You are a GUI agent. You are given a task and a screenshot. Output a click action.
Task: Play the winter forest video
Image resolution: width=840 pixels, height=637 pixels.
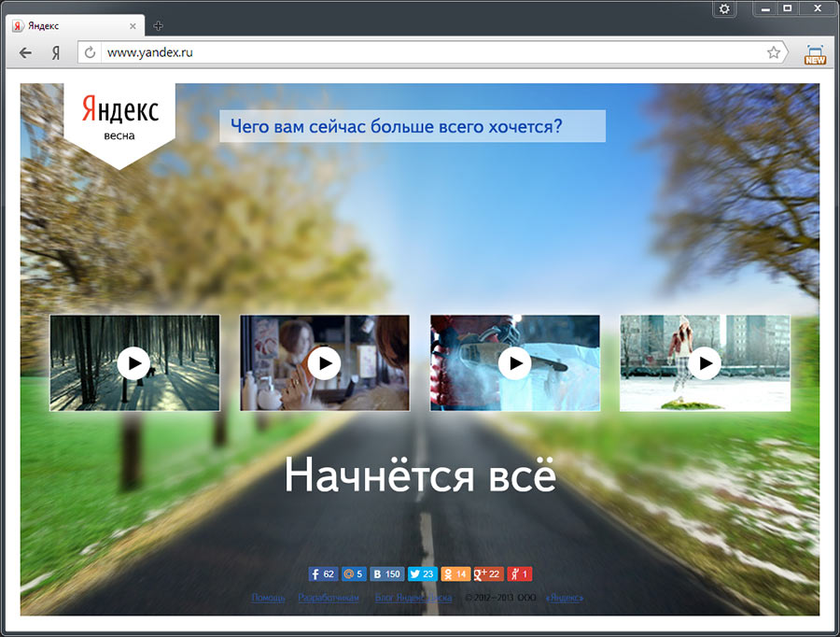[134, 362]
